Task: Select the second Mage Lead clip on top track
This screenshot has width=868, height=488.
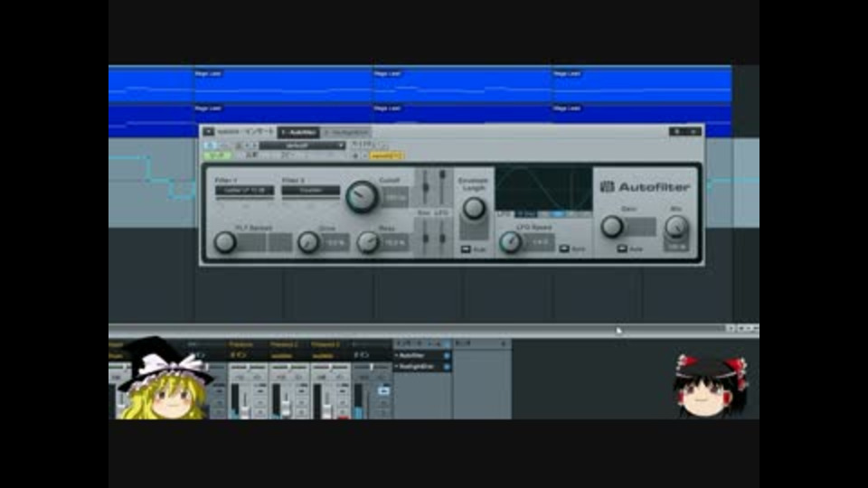Action: click(462, 85)
